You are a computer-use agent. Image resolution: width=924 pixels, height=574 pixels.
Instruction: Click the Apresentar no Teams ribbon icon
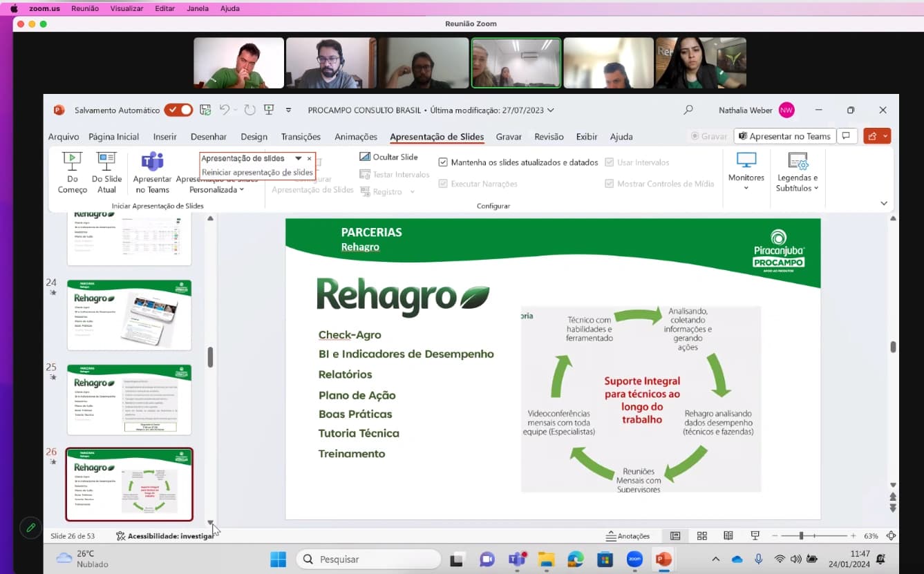(153, 162)
